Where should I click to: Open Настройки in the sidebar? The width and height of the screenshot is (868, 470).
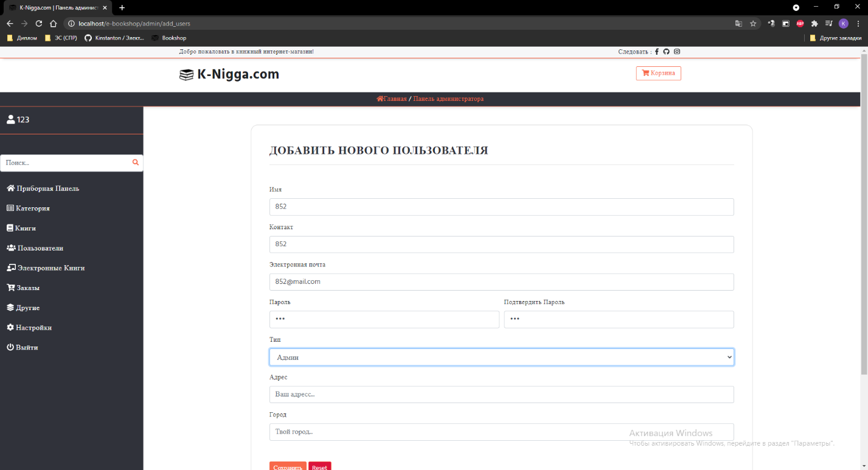[x=29, y=328]
